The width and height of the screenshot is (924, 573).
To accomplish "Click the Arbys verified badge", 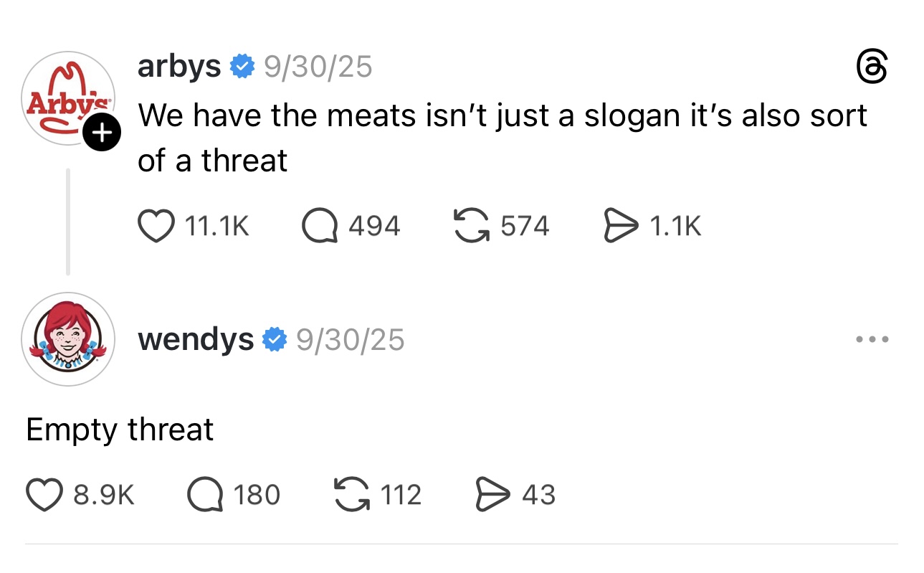I will (242, 67).
